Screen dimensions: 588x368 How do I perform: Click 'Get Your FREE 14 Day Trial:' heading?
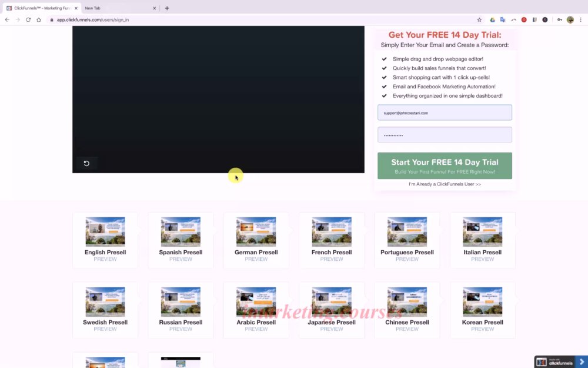[445, 35]
